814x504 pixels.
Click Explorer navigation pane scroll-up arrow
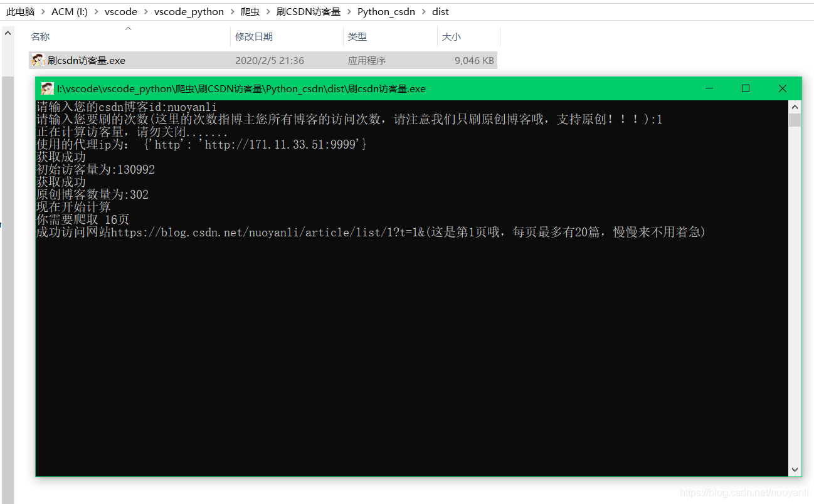click(x=8, y=33)
